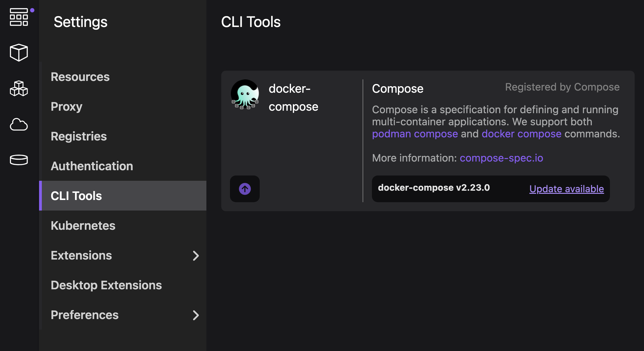
Task: Click the docker-compose v2.23.0 version row
Action: click(434, 187)
